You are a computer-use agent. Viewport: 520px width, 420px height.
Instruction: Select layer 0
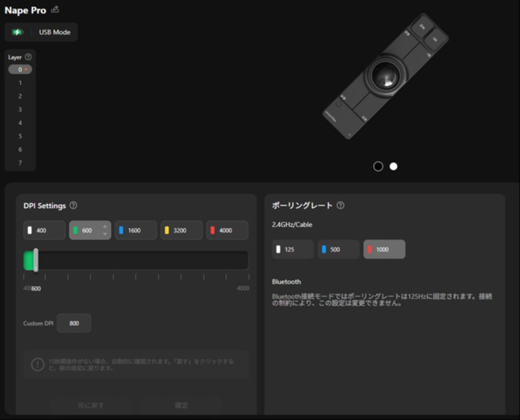(20, 69)
